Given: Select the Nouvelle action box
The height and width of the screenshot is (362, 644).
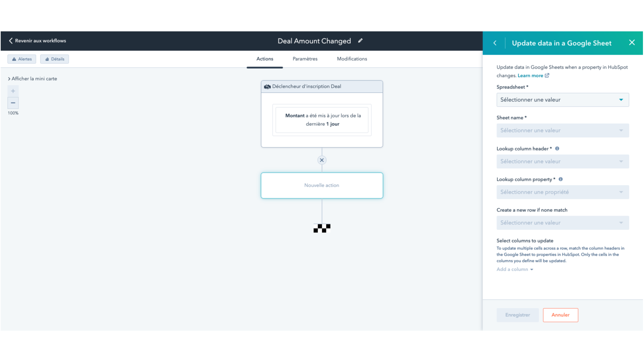Looking at the screenshot, I should point(321,185).
